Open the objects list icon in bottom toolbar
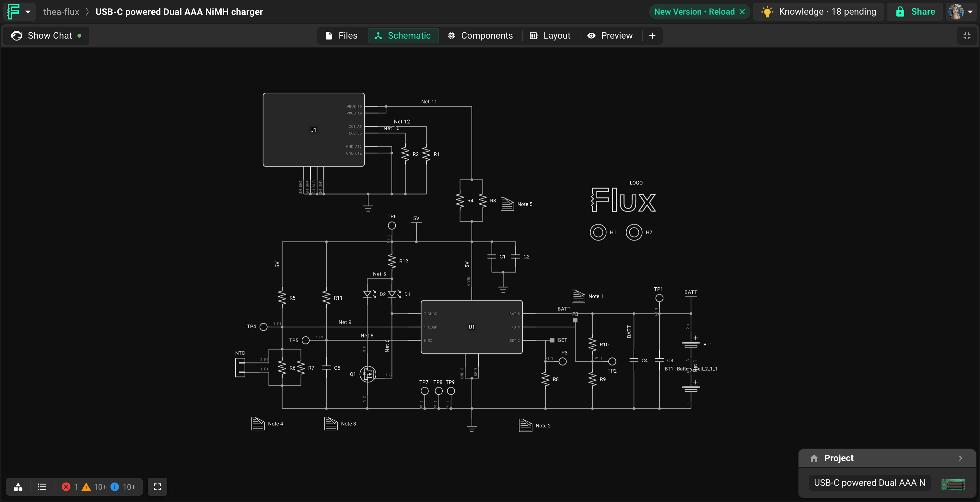This screenshot has height=502, width=980. click(42, 487)
